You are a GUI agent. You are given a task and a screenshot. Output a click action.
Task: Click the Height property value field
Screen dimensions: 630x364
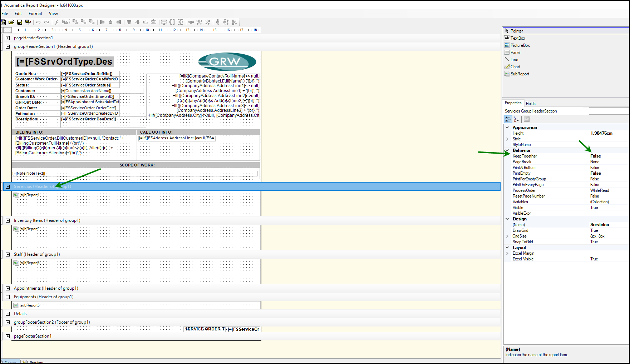coord(608,133)
